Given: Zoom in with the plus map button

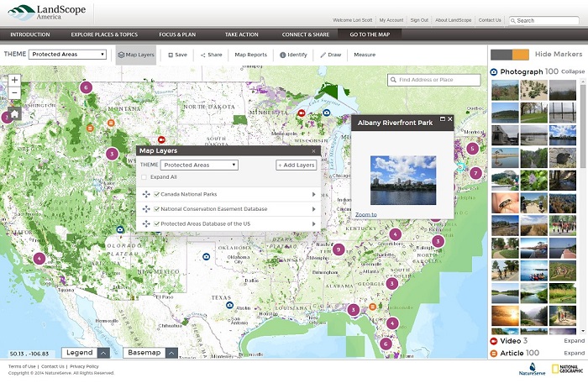Looking at the screenshot, I should tap(14, 80).
